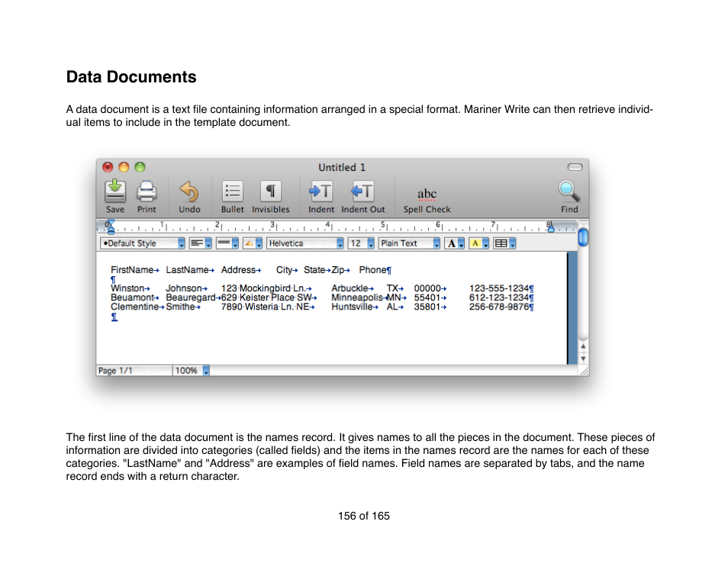This screenshot has height=563, width=728.
Task: Open the font size 12 dropdown
Action: tap(361, 243)
